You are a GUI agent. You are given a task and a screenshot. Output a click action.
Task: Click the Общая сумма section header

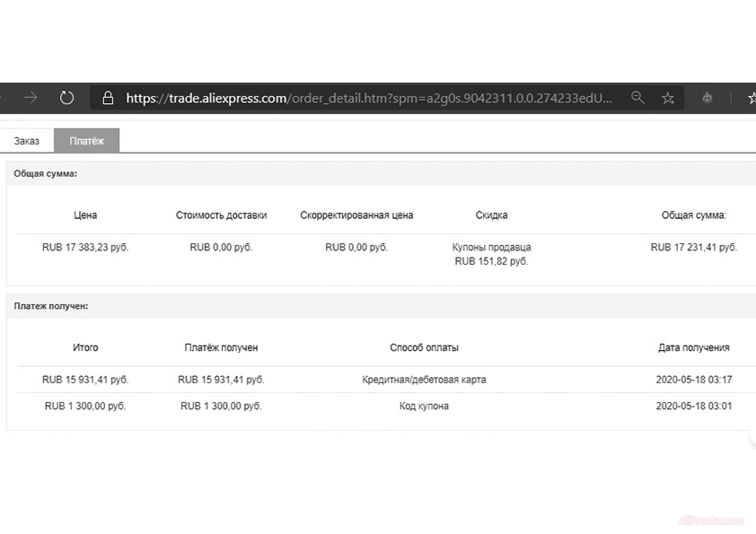(x=46, y=173)
